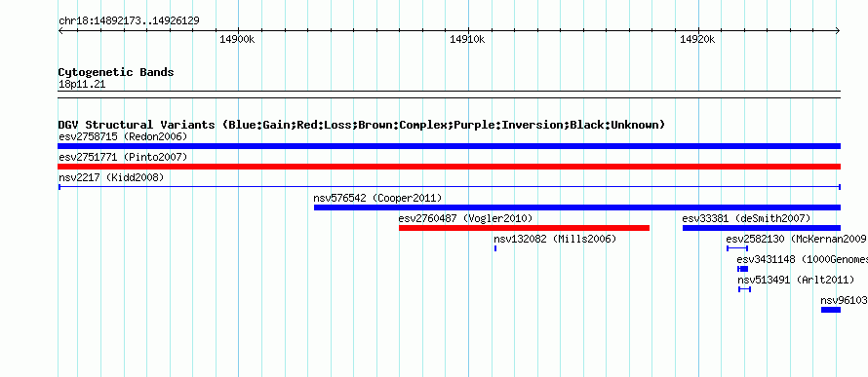This screenshot has width=868, height=377.
Task: Click the nsv513491 (Arlt2011) label
Action: (x=796, y=280)
